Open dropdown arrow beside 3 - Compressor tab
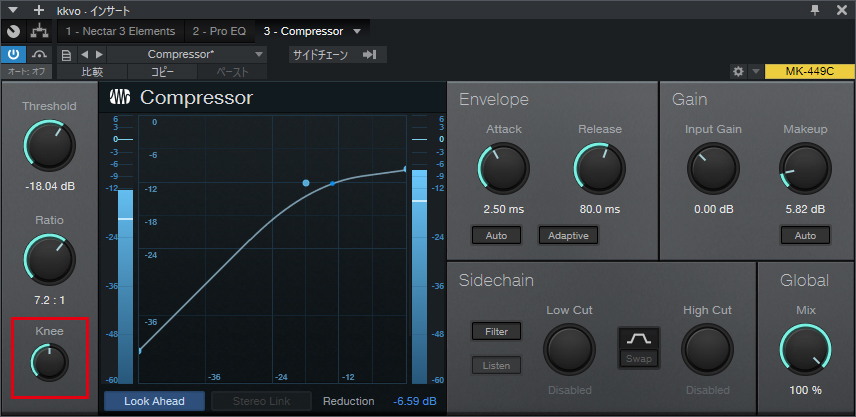This screenshot has width=856, height=417. point(357,32)
